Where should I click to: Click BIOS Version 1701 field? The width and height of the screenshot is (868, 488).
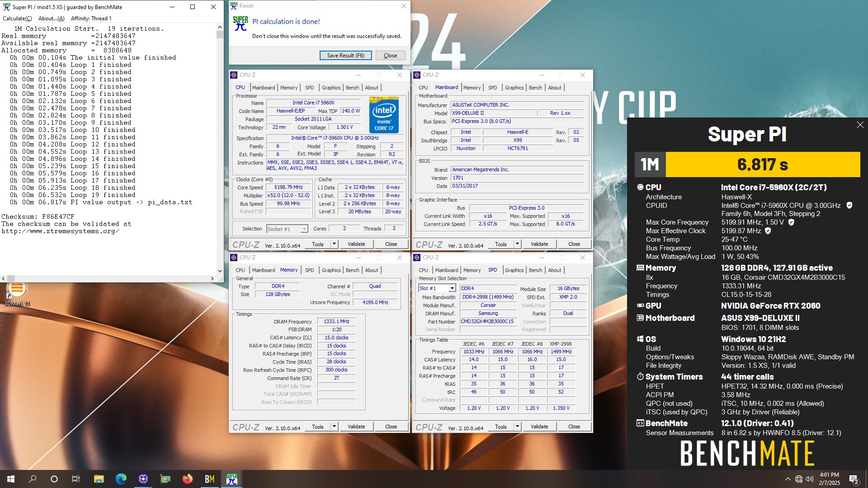coord(517,178)
